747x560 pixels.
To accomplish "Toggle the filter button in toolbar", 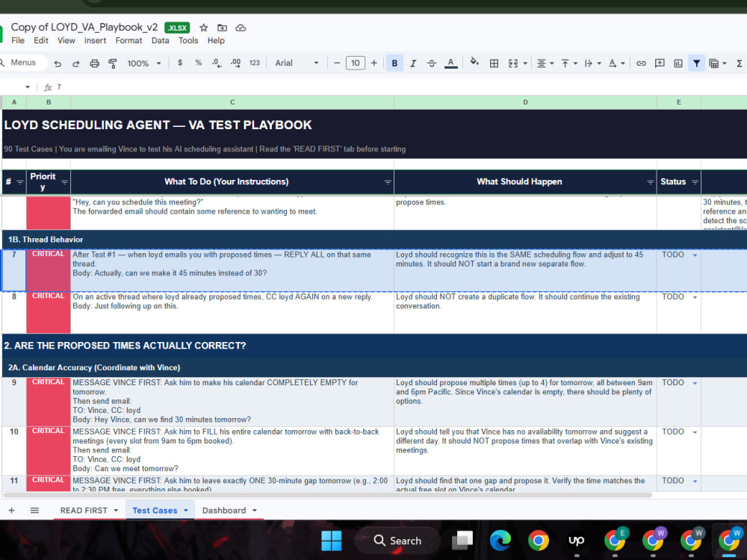I will pos(696,63).
